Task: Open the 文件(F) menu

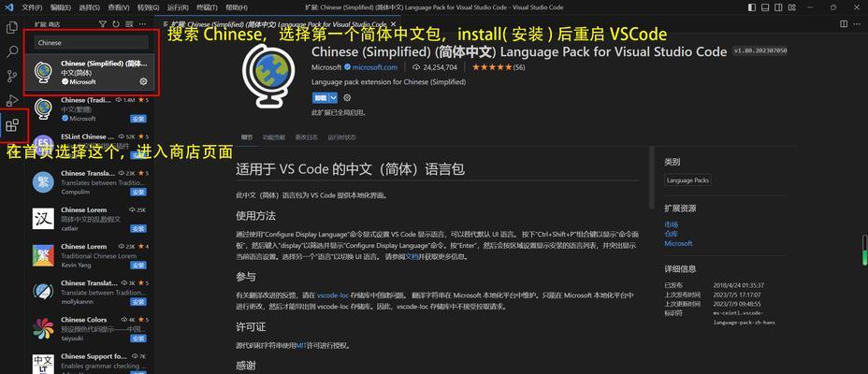Action: pyautogui.click(x=32, y=7)
